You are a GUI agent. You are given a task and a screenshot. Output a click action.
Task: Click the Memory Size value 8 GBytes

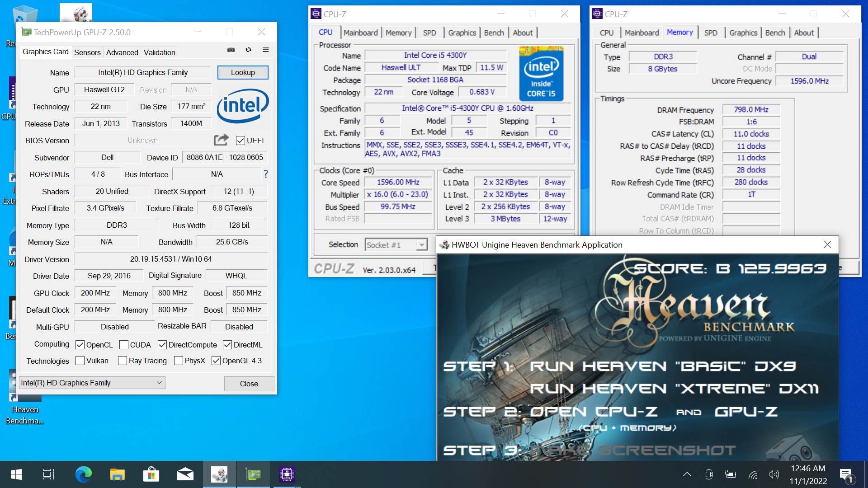coord(662,69)
